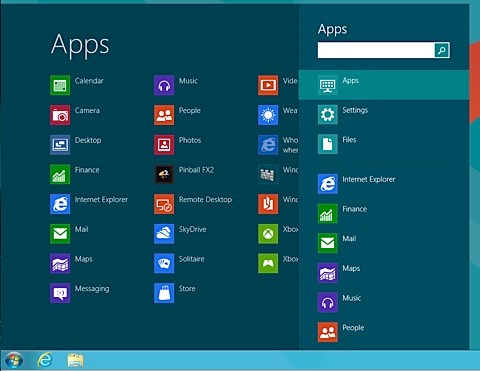Open Maps icon in main apps list
The height and width of the screenshot is (371, 480).
(x=60, y=263)
